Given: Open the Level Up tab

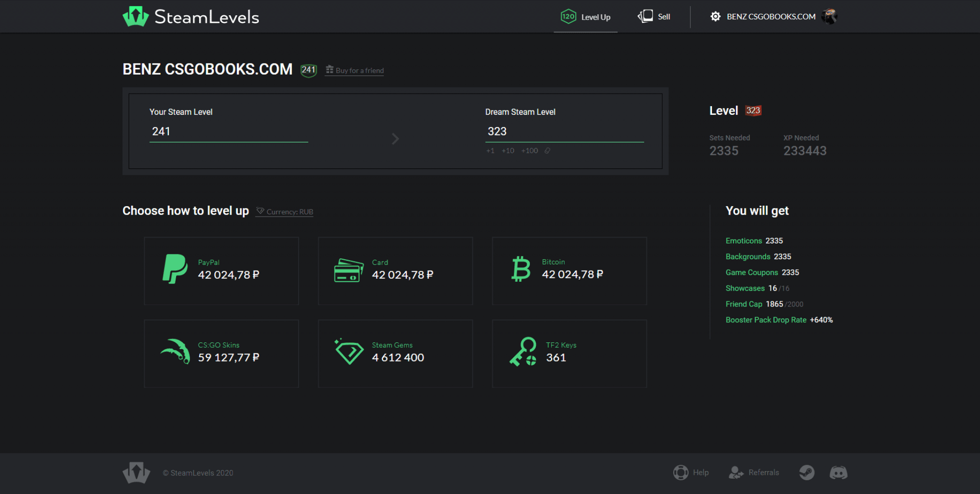Looking at the screenshot, I should coord(585,17).
